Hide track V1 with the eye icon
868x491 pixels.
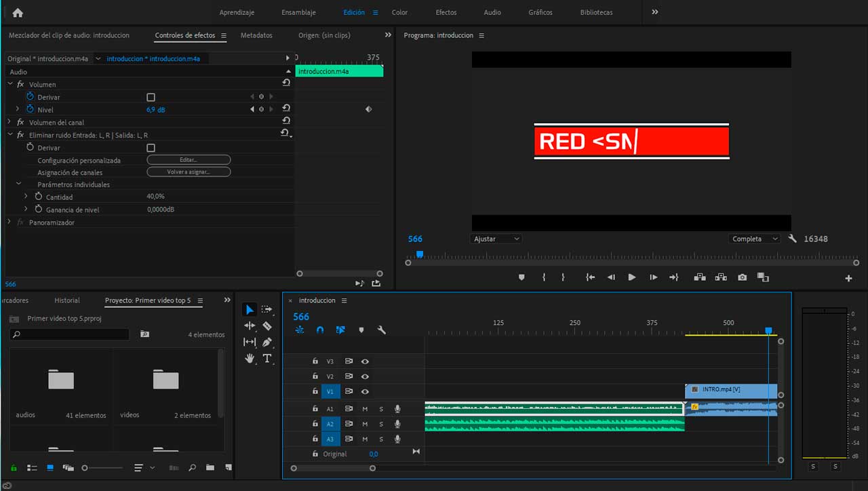pyautogui.click(x=365, y=391)
